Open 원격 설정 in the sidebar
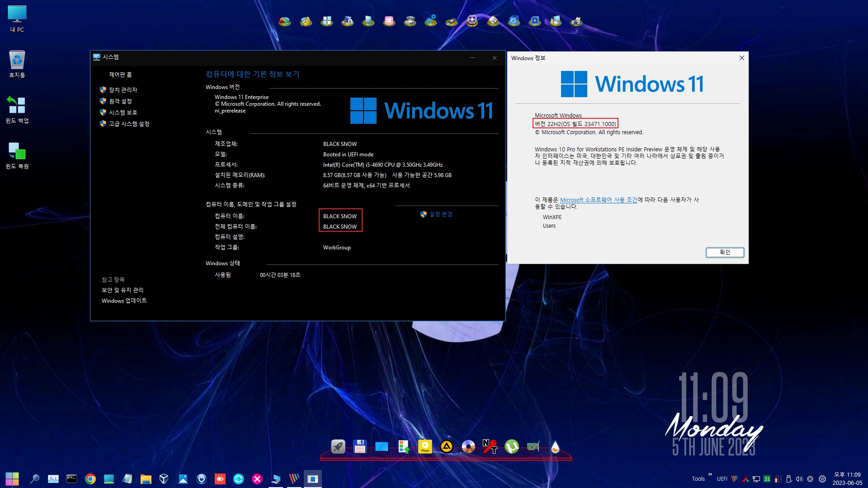 (x=120, y=101)
